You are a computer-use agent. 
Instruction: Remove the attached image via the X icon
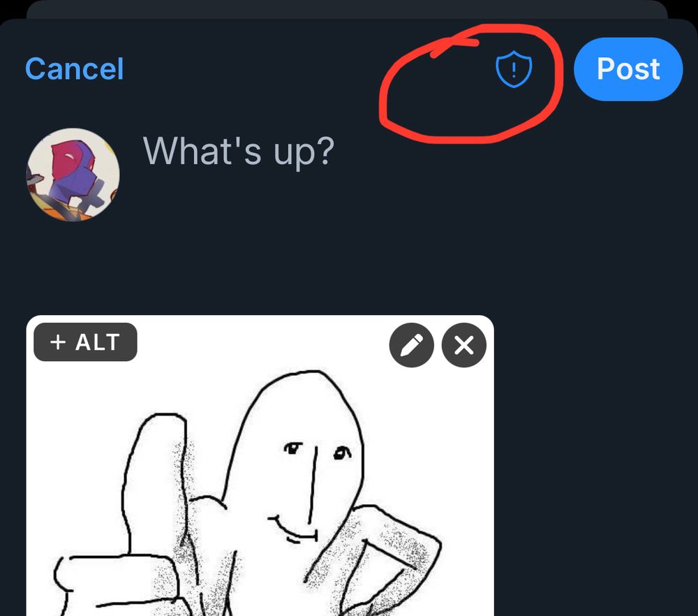463,344
